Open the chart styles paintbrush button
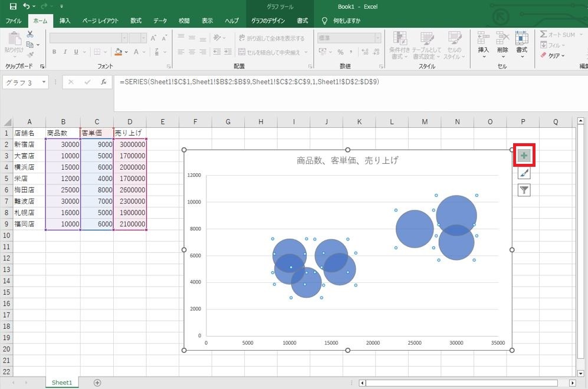The image size is (588, 389). pyautogui.click(x=524, y=173)
